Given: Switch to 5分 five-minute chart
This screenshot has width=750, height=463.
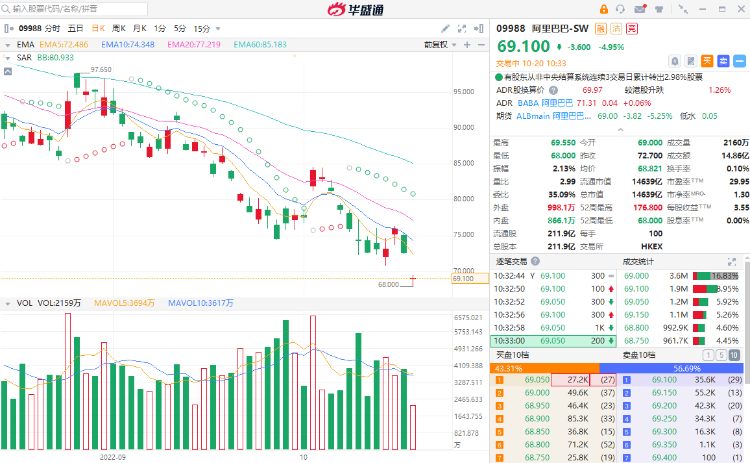Looking at the screenshot, I should coord(180,29).
